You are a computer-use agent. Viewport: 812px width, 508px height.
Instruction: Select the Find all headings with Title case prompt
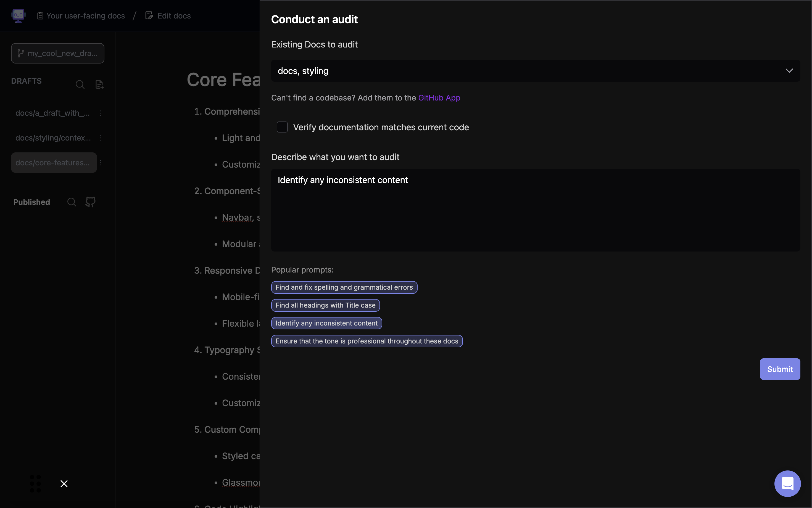[x=325, y=305]
